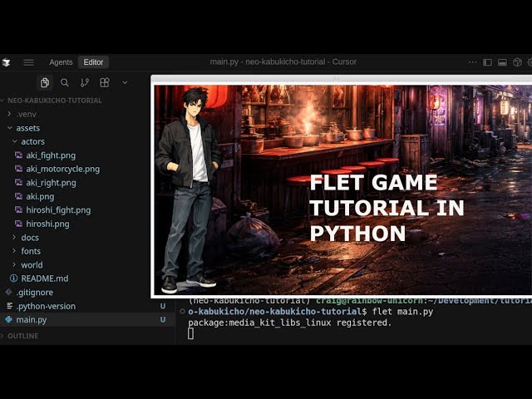The image size is (532, 399).
Task: Click the image icon beside hiroshi.png
Action: [x=18, y=224]
